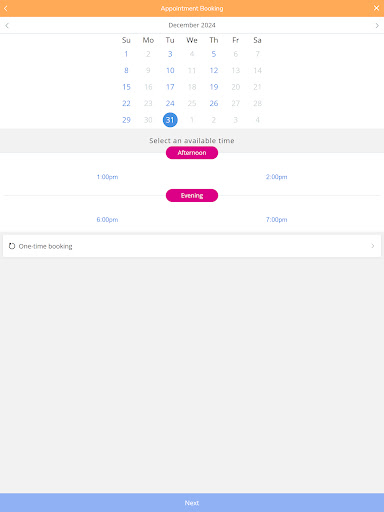384x512 pixels.
Task: Select the 7:00pm evening slot
Action: click(276, 219)
